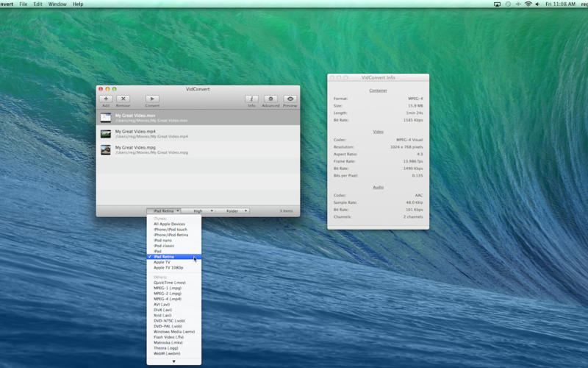Select All Apple Devices preset
This screenshot has width=588, height=368.
[x=170, y=224]
